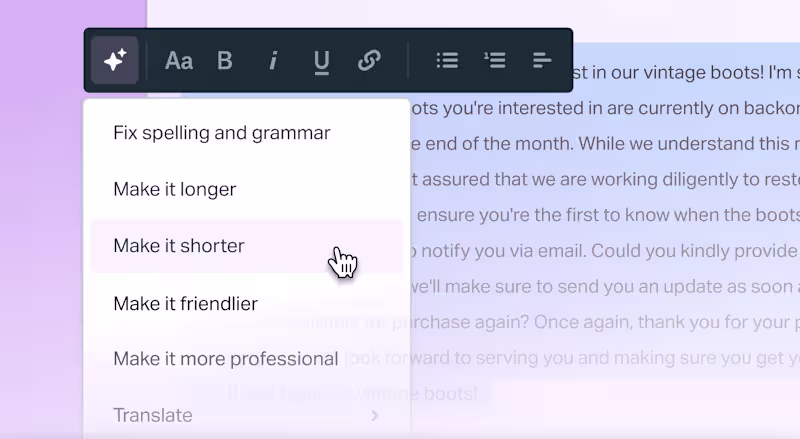Viewport: 800px width, 439px height.
Task: Click the text "end of the month"
Action: point(498,144)
